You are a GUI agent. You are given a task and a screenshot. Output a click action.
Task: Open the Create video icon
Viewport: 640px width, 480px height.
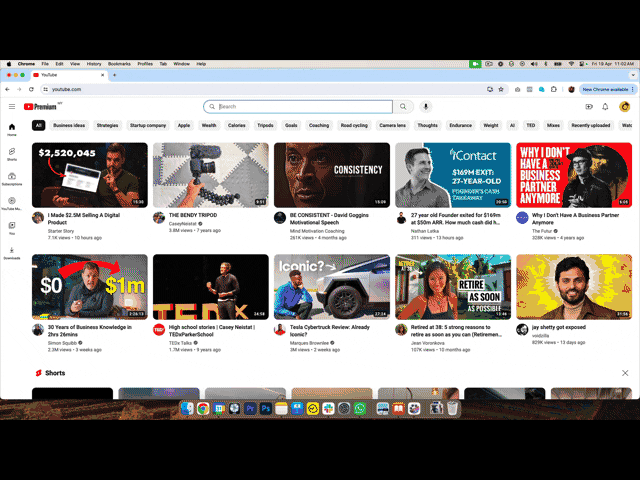tap(588, 106)
